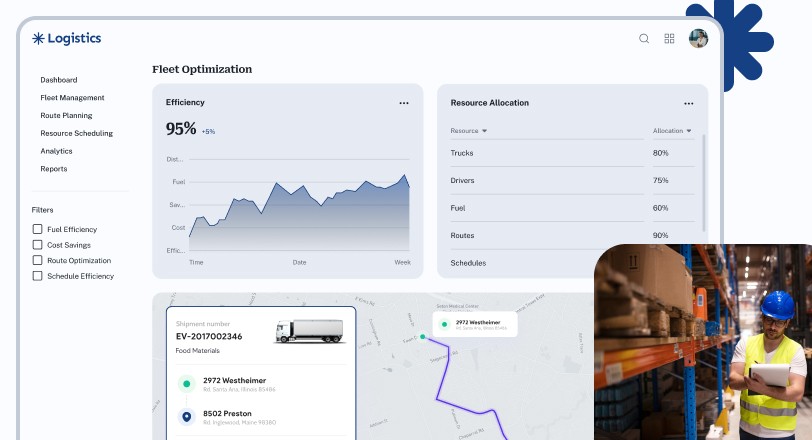Click the 90% allocation value
The width and height of the screenshot is (812, 440).
pyautogui.click(x=661, y=236)
